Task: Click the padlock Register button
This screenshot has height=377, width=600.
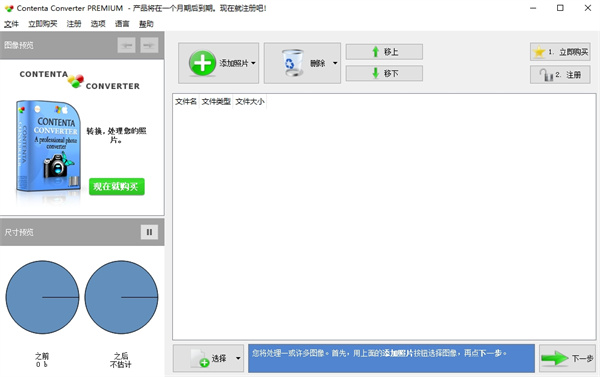Action: pos(560,75)
